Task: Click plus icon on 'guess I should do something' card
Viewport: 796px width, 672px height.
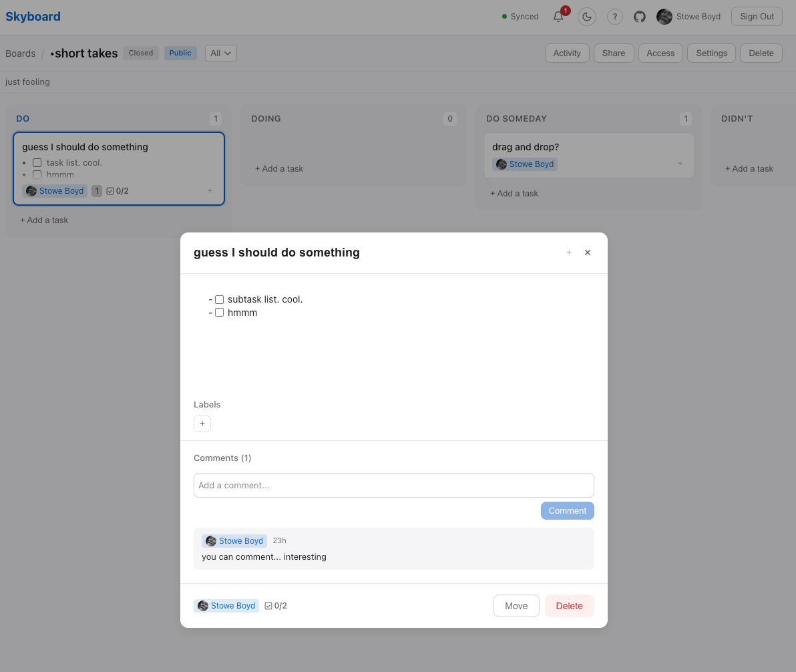Action: (210, 191)
